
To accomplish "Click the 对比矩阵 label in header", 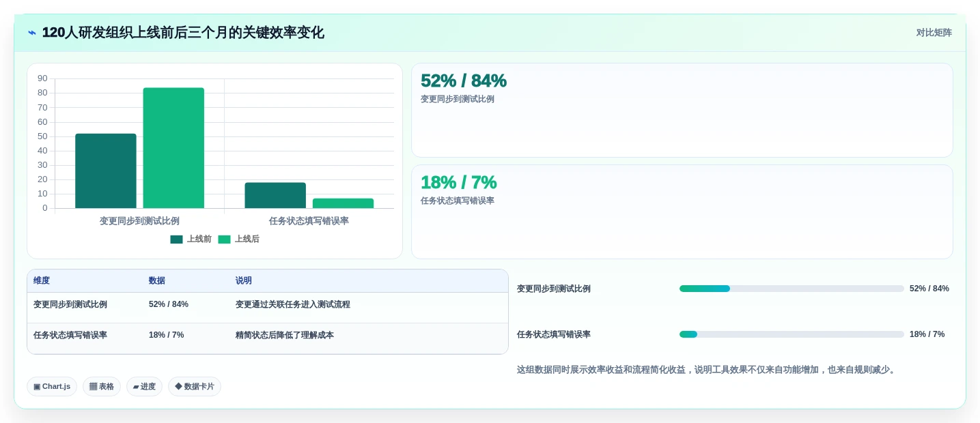I will click(x=934, y=33).
